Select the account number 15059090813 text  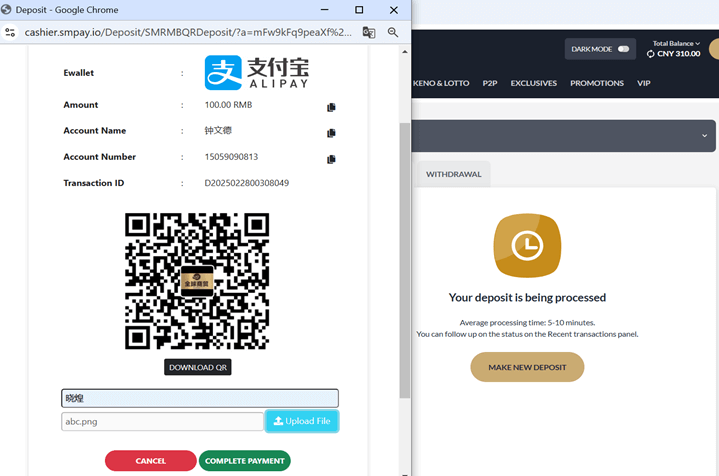point(231,157)
